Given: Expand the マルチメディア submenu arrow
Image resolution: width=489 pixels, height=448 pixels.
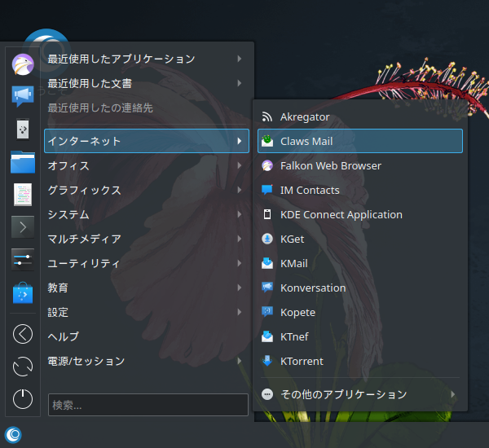Looking at the screenshot, I should click(240, 239).
